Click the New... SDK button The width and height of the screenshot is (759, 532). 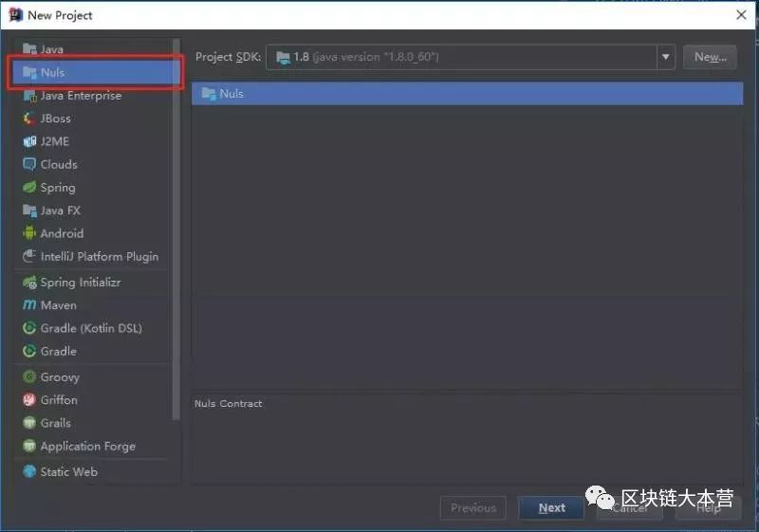tap(710, 57)
